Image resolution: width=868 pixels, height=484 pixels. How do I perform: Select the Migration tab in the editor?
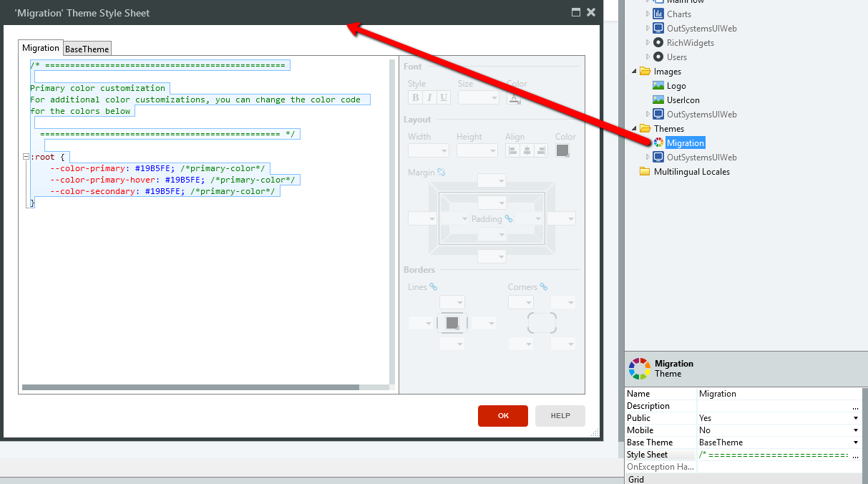[x=40, y=47]
